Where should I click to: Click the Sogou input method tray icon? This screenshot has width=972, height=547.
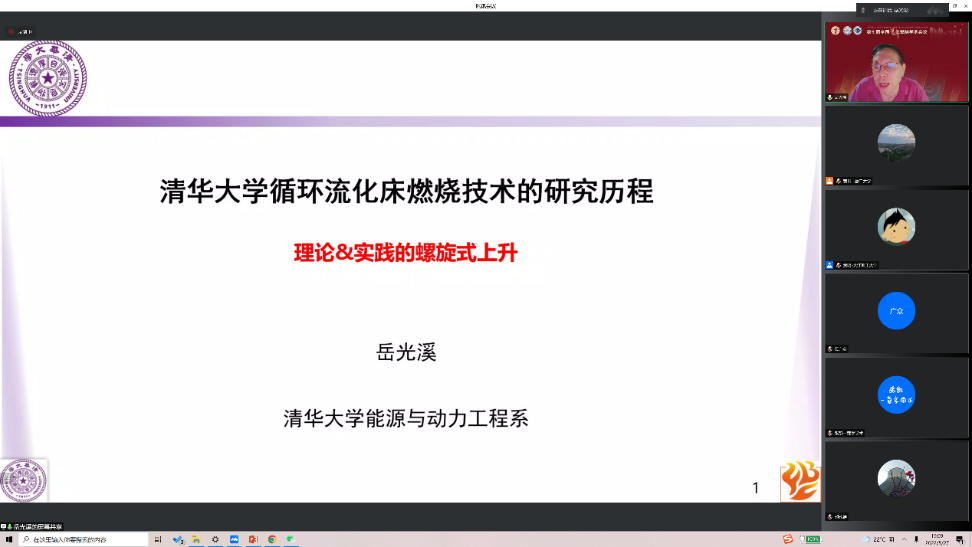787,539
